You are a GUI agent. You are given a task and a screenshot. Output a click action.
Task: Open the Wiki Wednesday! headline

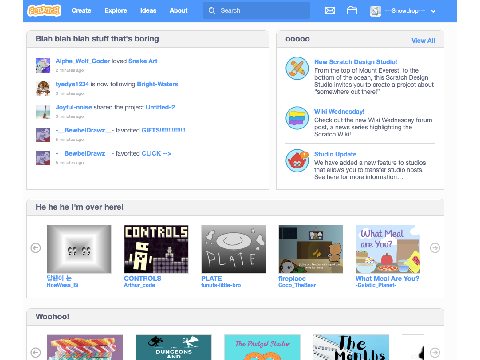click(339, 111)
